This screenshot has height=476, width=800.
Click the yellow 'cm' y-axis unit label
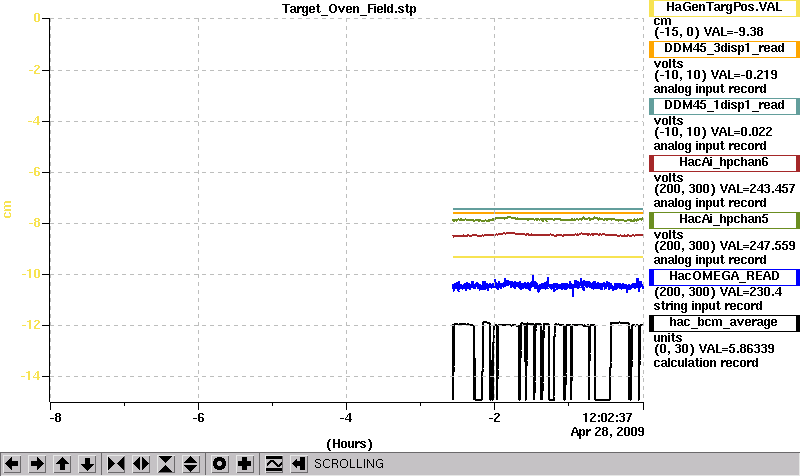click(7, 209)
